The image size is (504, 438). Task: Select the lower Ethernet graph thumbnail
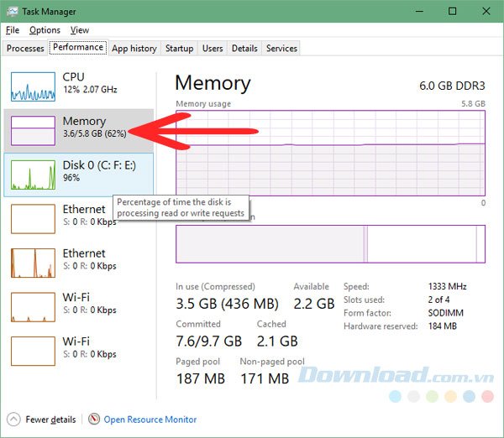[33, 261]
